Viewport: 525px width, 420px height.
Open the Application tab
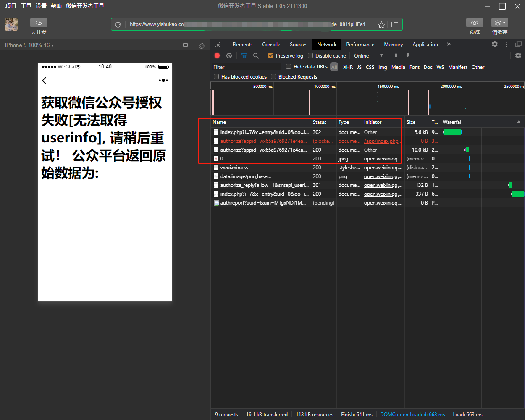pos(425,45)
